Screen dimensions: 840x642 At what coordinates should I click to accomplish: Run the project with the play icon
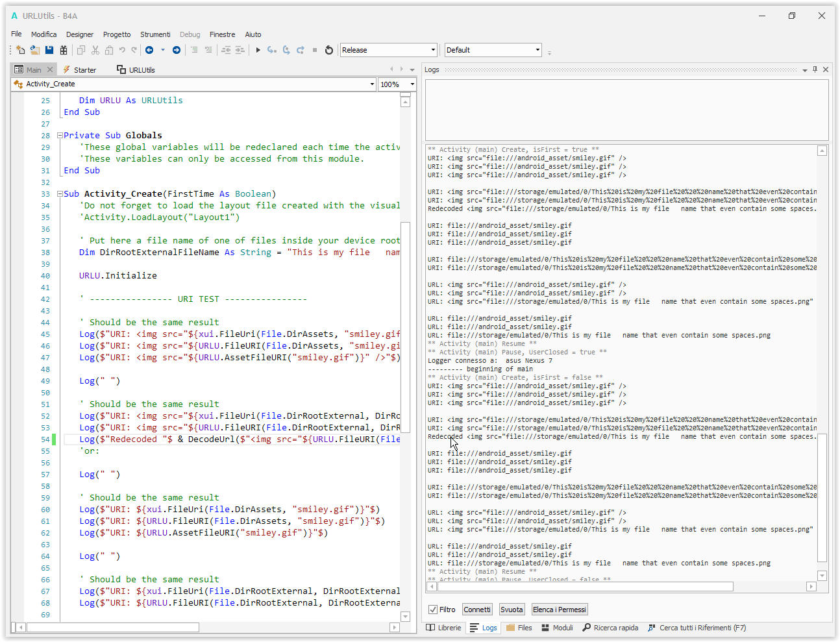pyautogui.click(x=258, y=50)
